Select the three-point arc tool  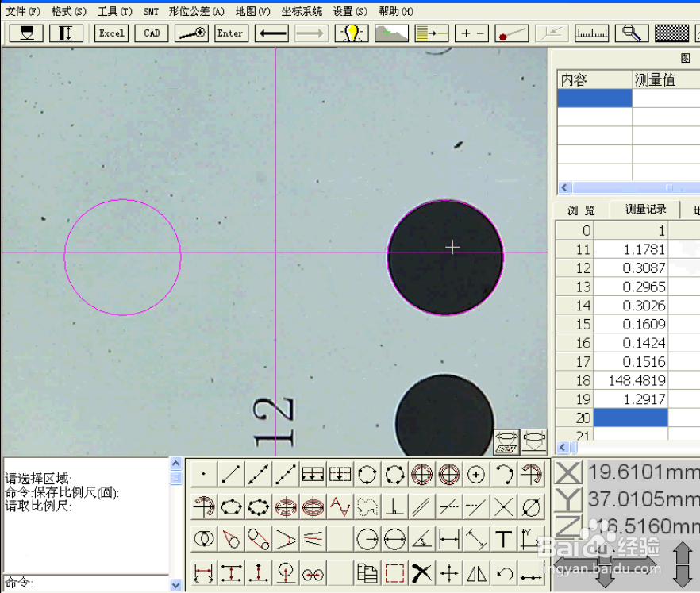point(503,474)
